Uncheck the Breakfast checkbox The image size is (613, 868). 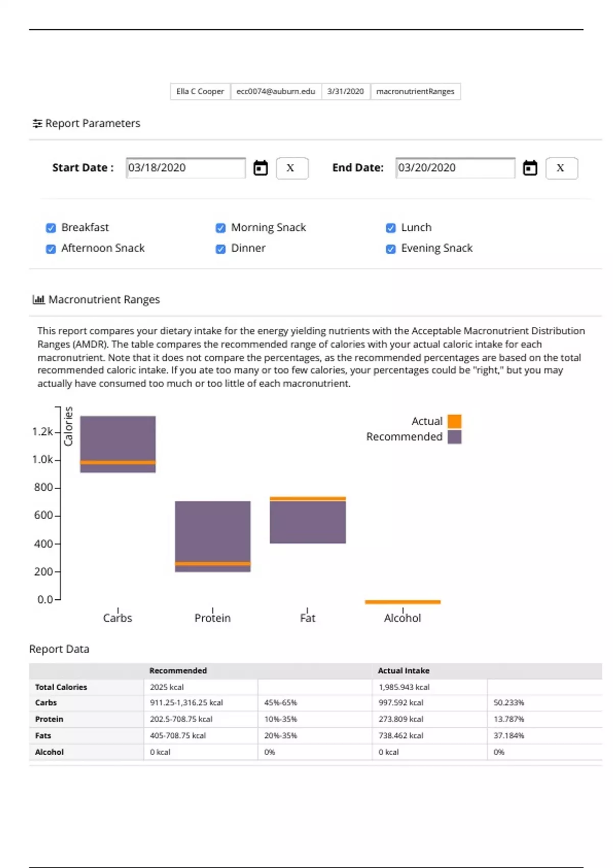click(x=51, y=228)
